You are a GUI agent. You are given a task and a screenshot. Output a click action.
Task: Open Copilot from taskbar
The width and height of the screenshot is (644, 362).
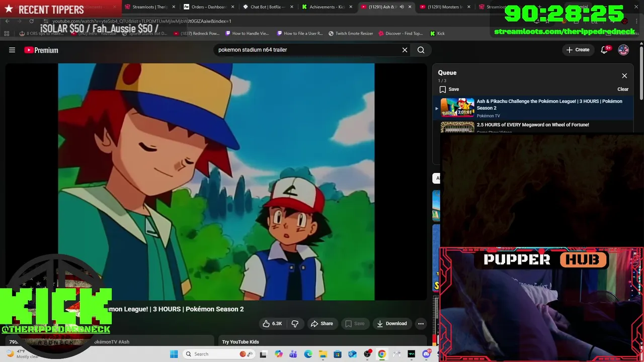278,354
